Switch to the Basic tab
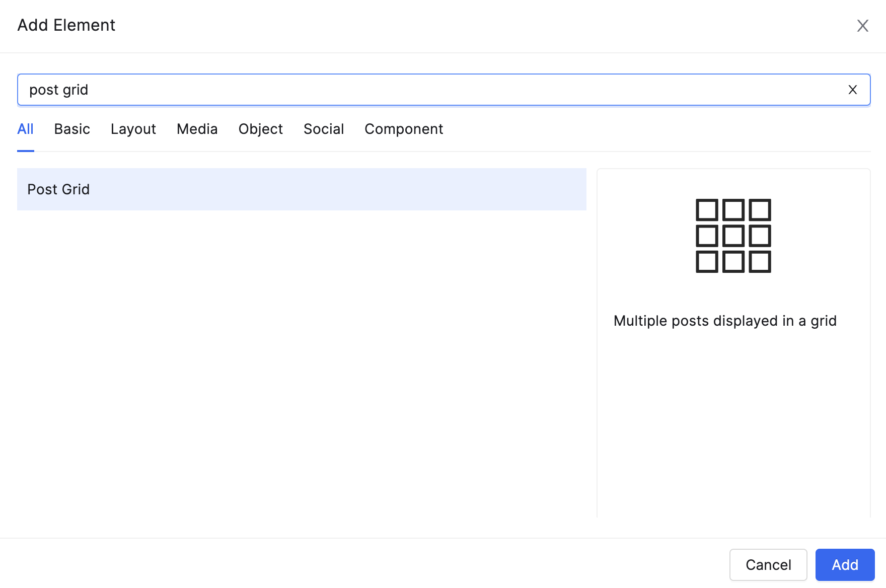This screenshot has width=886, height=588. (72, 129)
